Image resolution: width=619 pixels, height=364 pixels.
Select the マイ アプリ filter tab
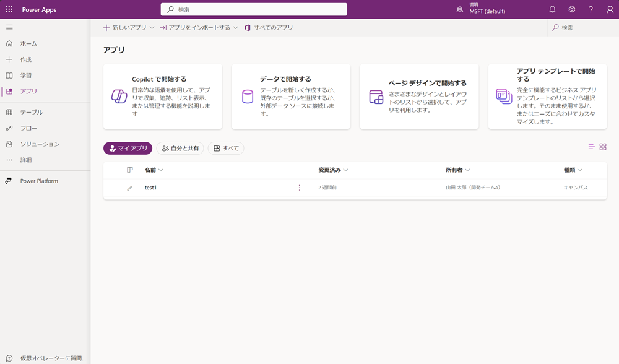128,149
